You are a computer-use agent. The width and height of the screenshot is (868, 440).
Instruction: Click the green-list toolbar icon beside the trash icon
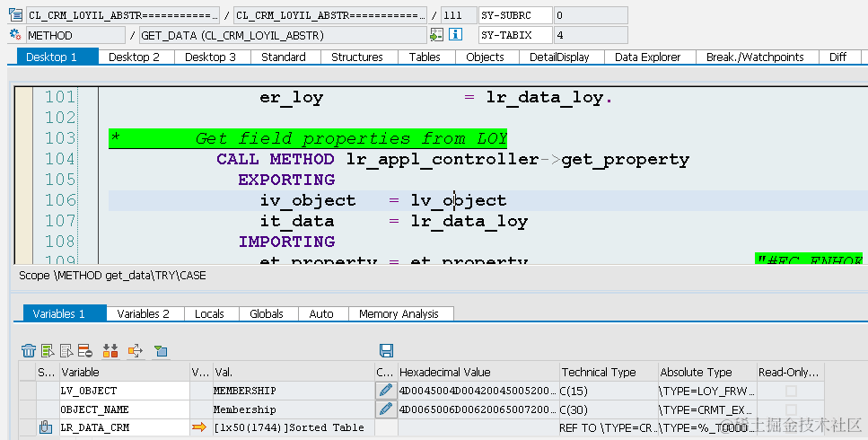click(x=48, y=351)
